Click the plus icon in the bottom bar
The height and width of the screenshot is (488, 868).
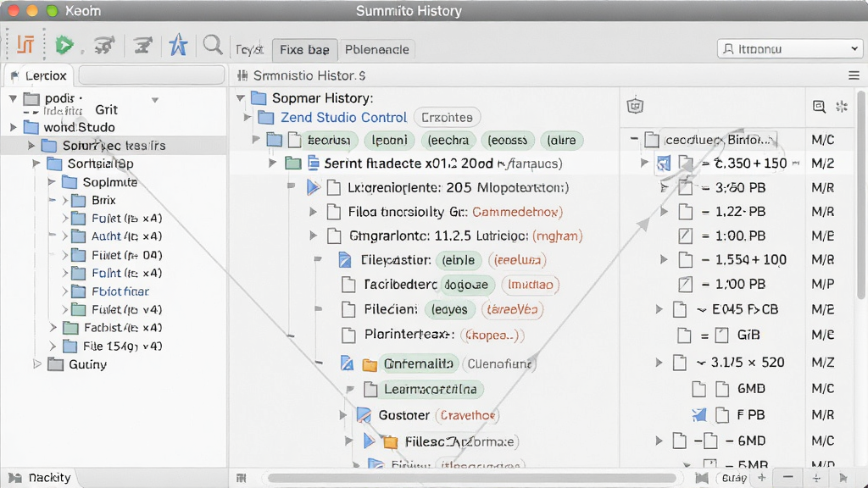click(x=762, y=478)
